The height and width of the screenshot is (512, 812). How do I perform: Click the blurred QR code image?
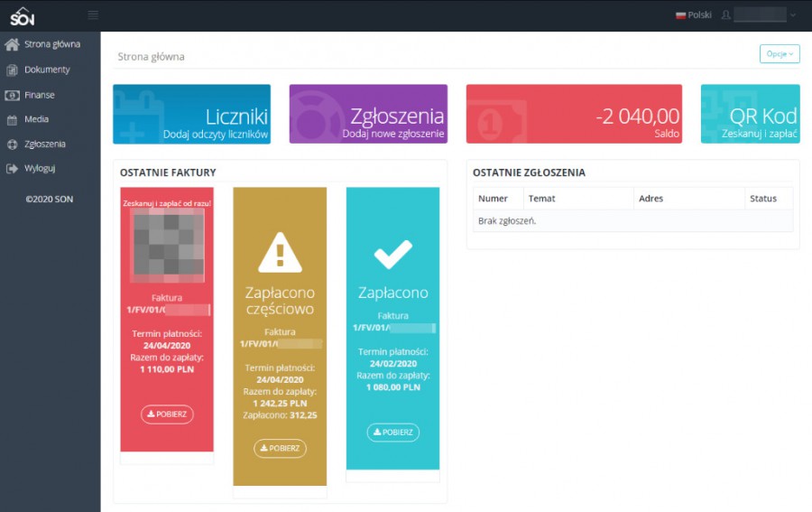167,245
